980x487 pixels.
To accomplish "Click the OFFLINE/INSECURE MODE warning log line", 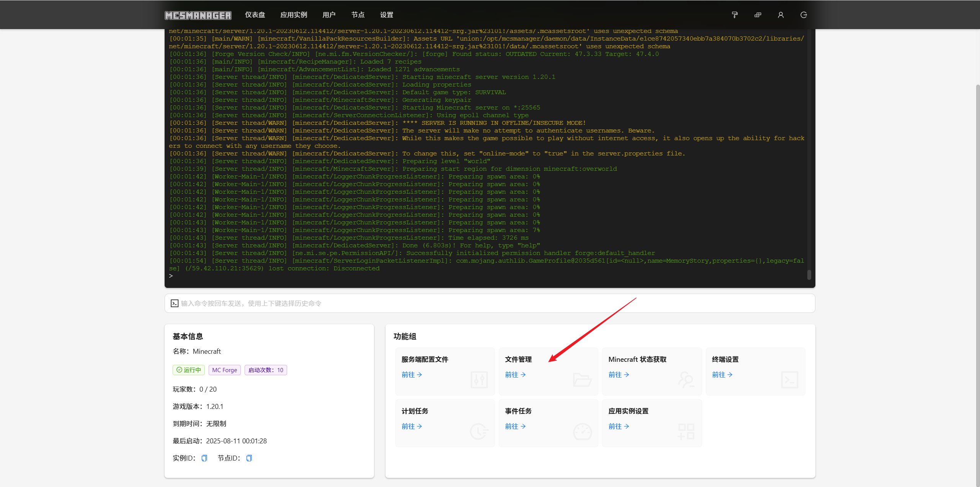I will (377, 123).
